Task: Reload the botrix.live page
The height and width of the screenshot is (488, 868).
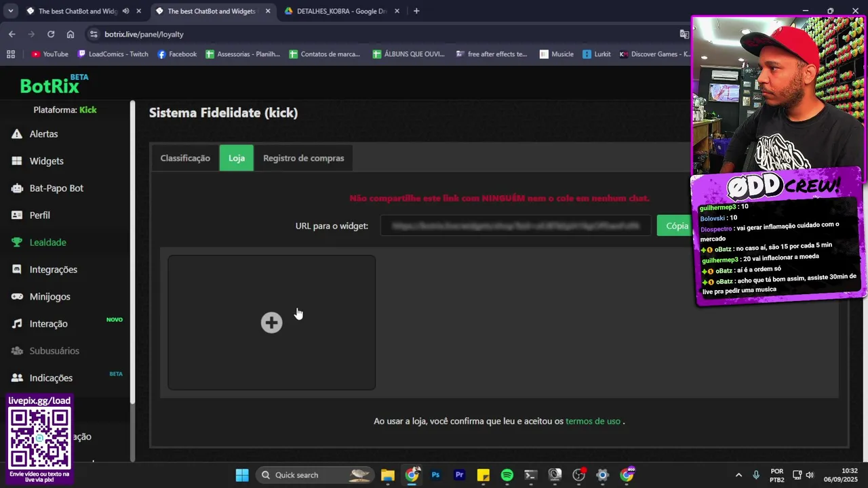Action: click(x=51, y=34)
